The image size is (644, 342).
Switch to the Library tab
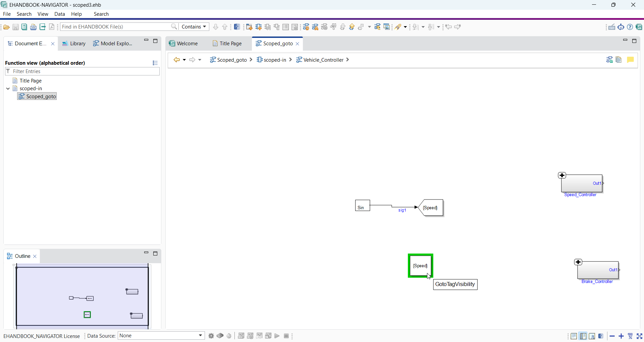click(x=74, y=44)
